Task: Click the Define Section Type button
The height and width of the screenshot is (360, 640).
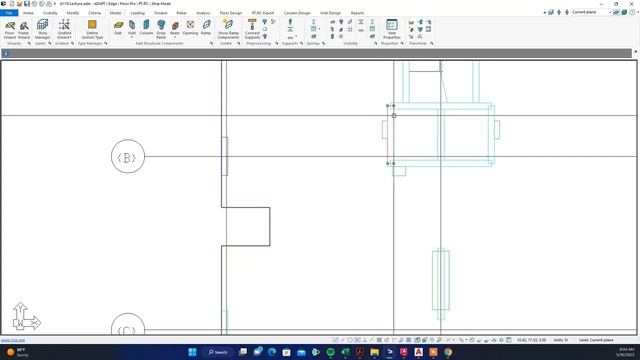Action: coord(92,30)
